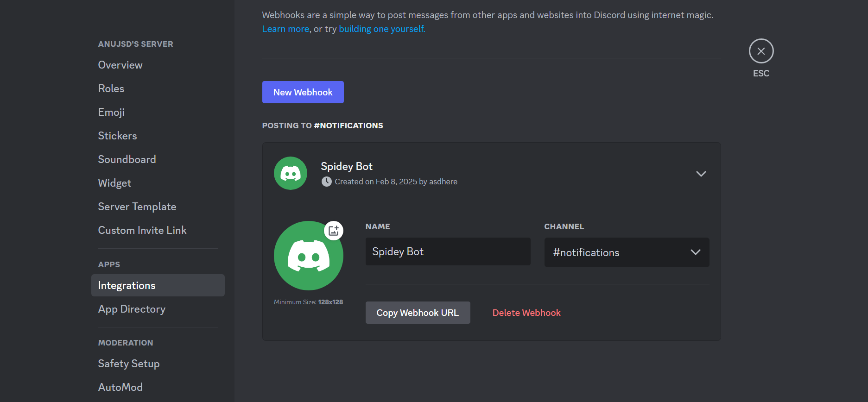The height and width of the screenshot is (402, 868).
Task: Open Roles settings
Action: click(x=158, y=88)
